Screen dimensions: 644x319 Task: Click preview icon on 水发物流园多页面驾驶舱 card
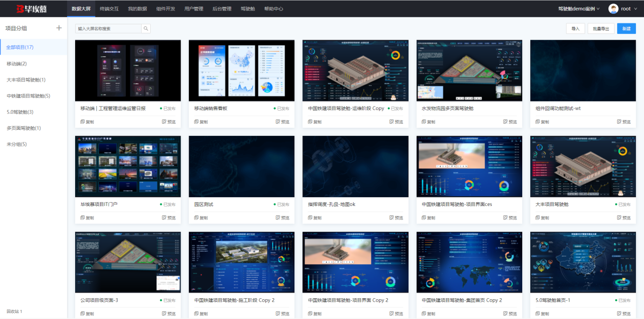coord(505,122)
